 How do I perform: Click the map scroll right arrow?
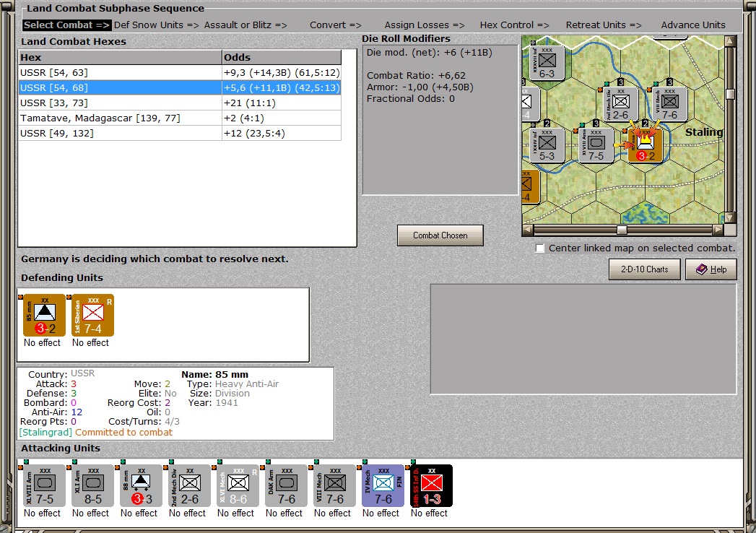coord(718,230)
